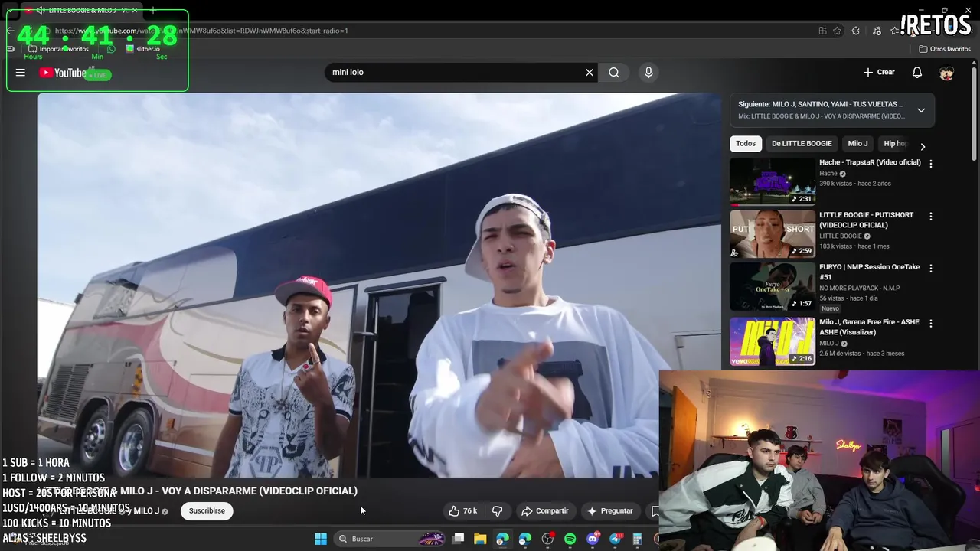Click 'Siguiente: MILO J, SANTINO, YAMI' playlist header

[x=821, y=104]
